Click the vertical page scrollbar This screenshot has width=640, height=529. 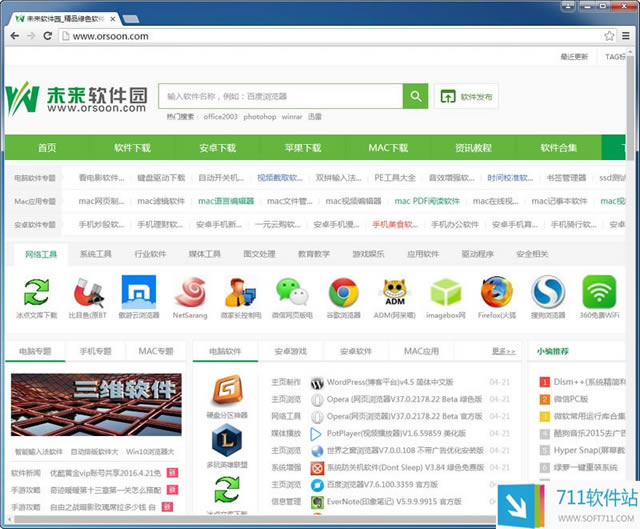pyautogui.click(x=630, y=106)
